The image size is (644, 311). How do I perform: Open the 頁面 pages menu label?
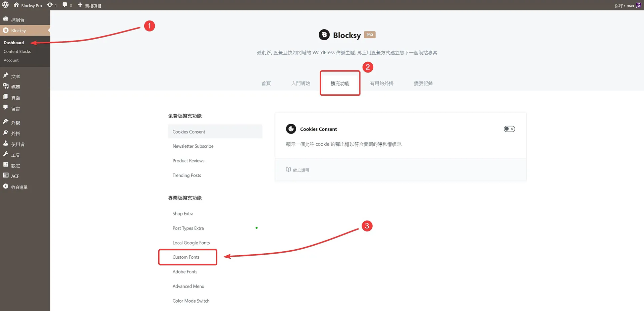pyautogui.click(x=15, y=98)
